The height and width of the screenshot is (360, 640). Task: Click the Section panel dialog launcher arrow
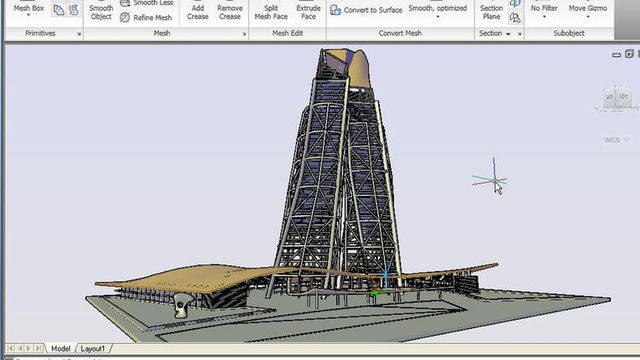(520, 34)
